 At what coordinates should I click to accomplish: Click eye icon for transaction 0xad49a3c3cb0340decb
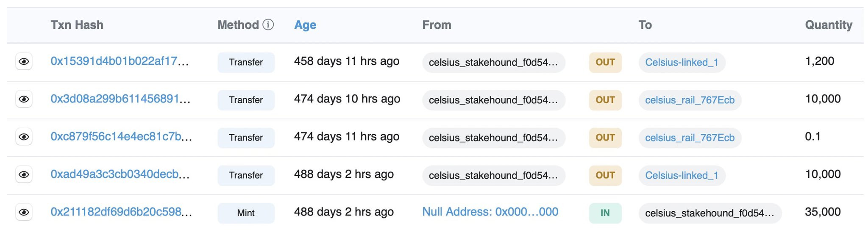pyautogui.click(x=24, y=175)
